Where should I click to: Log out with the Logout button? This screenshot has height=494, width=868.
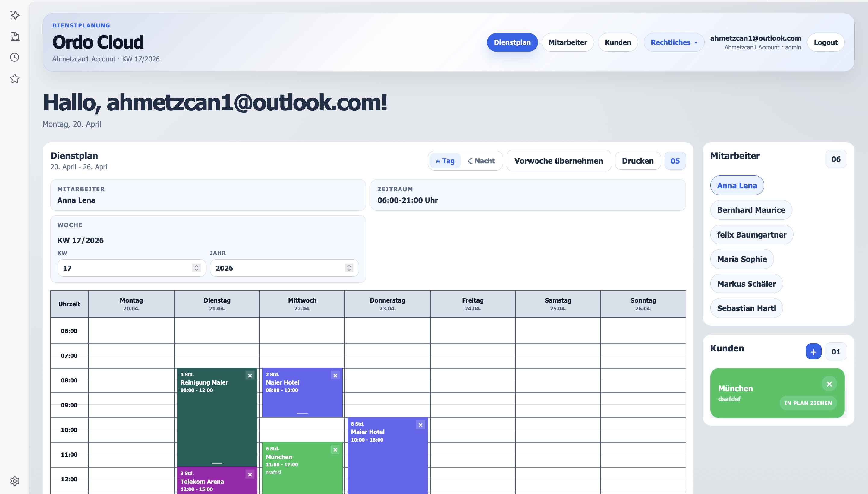[x=826, y=42]
